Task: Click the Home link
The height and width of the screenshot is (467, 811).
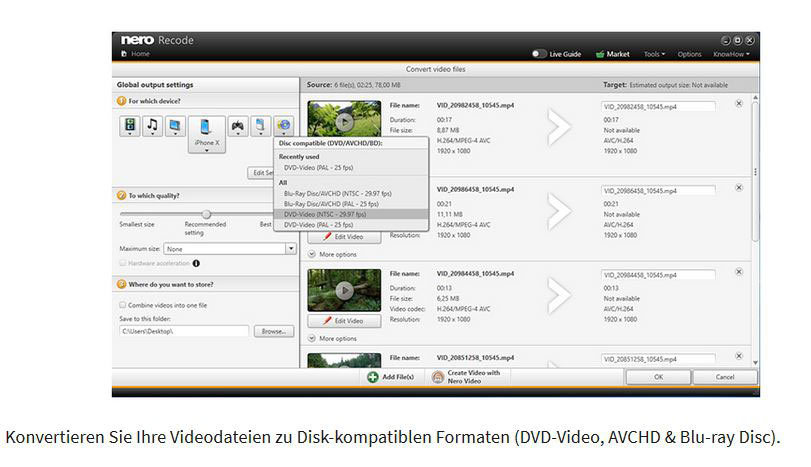Action: click(140, 54)
